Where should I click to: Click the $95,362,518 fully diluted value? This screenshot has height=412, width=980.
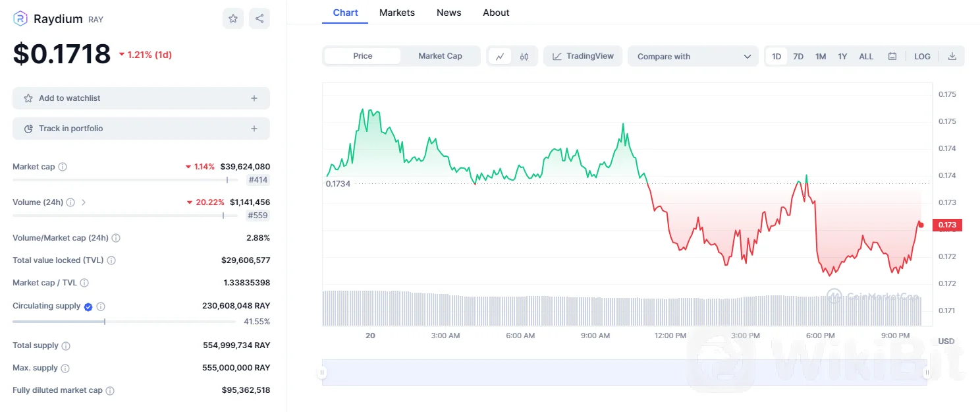[x=246, y=390]
